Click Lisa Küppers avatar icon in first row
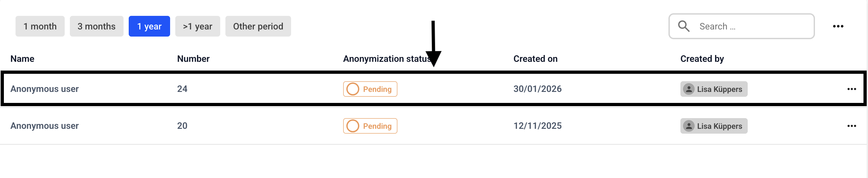 pos(689,89)
